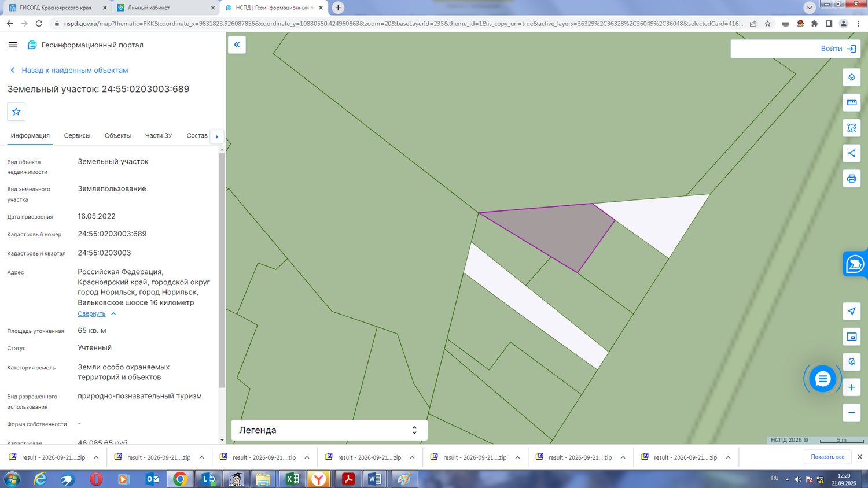Screen dimensions: 868x488
Task: Zoom out of the map
Action: click(x=852, y=412)
